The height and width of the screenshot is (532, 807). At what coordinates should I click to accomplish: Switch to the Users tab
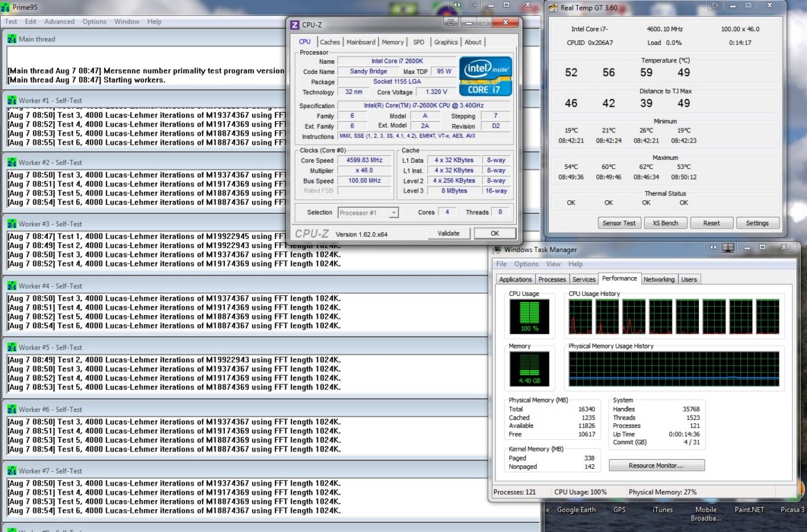point(689,279)
